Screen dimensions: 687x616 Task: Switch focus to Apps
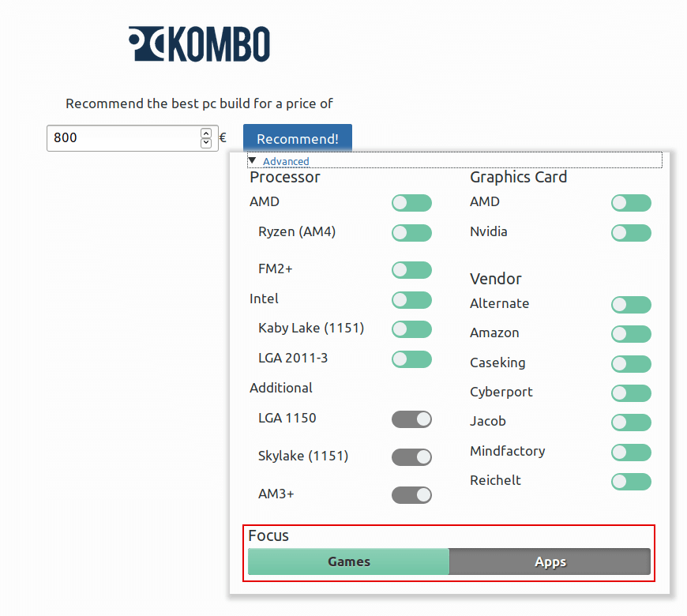(x=550, y=562)
